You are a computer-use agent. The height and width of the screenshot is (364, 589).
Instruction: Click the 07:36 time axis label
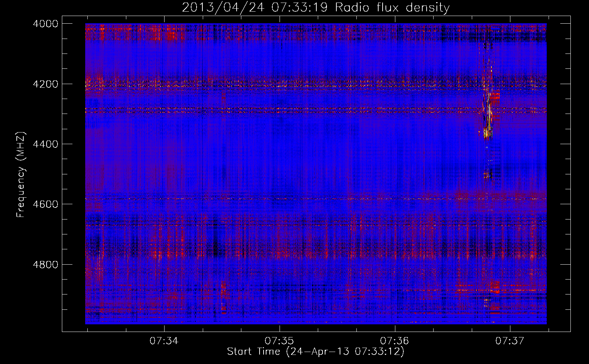point(395,341)
